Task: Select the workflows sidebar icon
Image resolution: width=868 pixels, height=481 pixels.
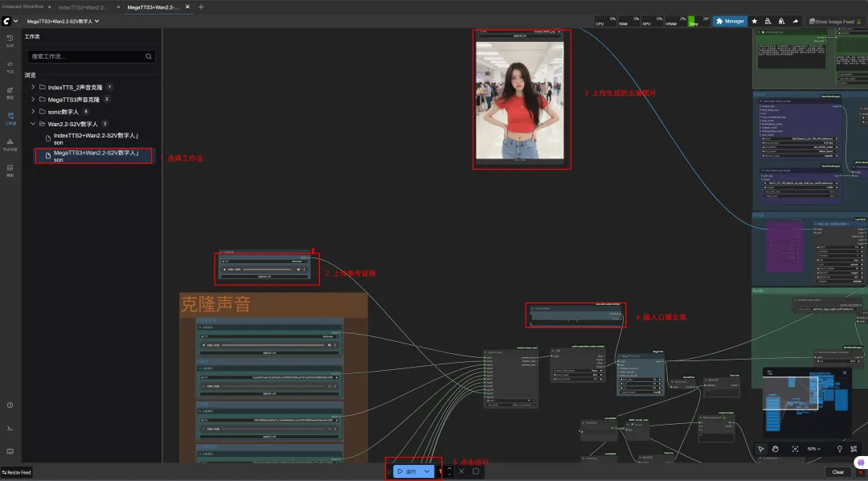Action: click(10, 118)
